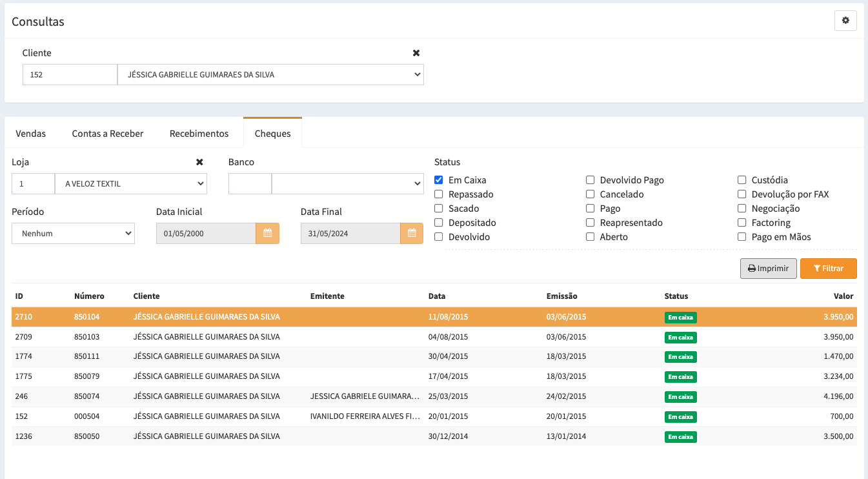Open the Data Final calendar picker

(412, 234)
